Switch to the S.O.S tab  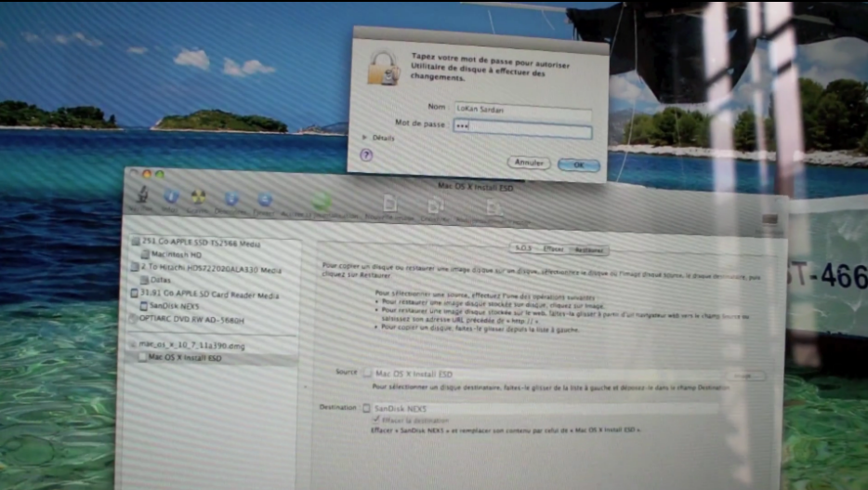523,248
